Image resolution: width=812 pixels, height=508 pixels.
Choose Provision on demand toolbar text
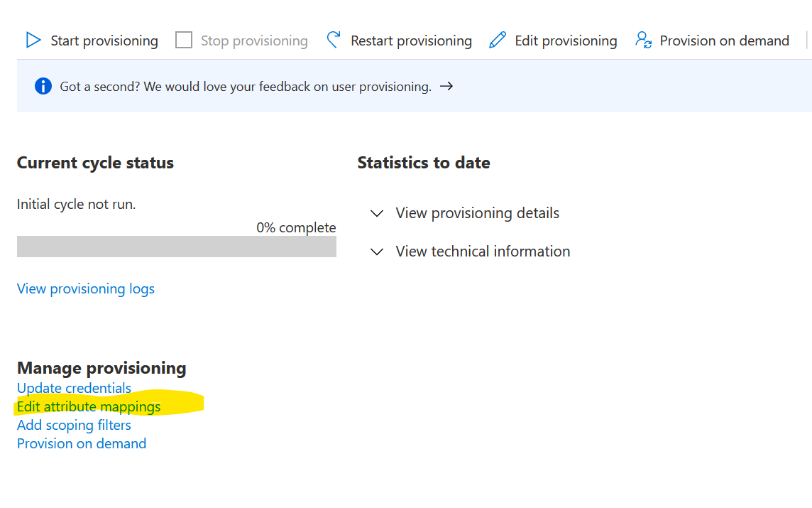pyautogui.click(x=724, y=40)
